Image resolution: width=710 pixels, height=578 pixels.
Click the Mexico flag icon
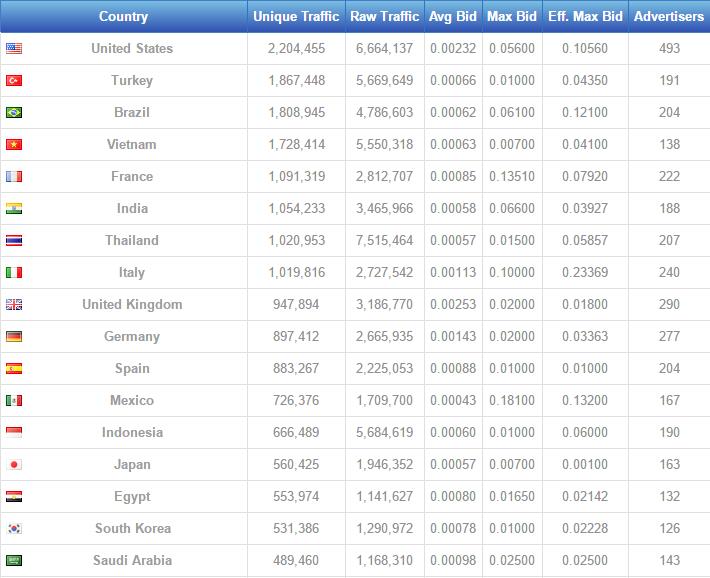tap(14, 400)
